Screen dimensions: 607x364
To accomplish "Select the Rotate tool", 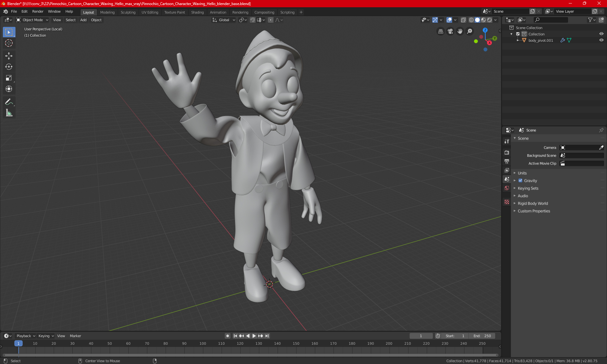I will (9, 67).
